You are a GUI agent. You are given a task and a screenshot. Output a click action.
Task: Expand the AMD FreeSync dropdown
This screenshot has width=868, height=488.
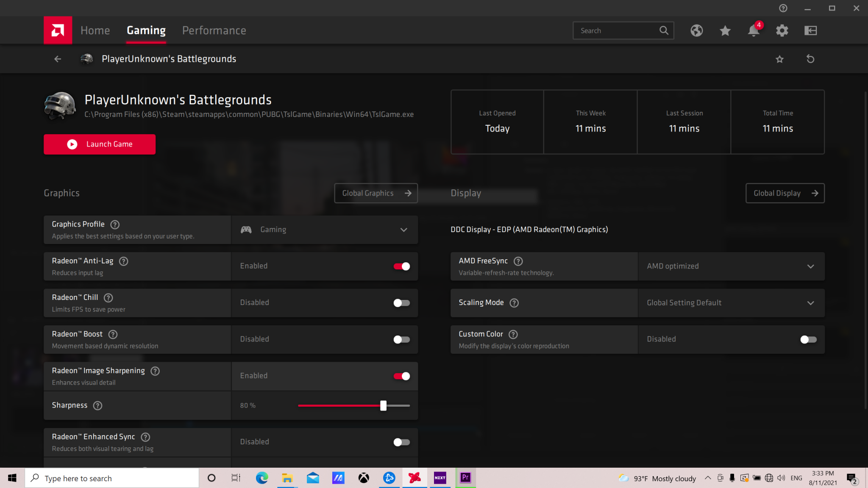click(731, 266)
